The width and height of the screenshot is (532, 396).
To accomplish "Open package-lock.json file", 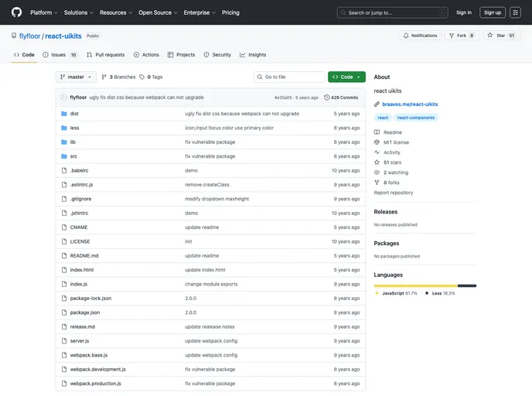I will 90,299.
